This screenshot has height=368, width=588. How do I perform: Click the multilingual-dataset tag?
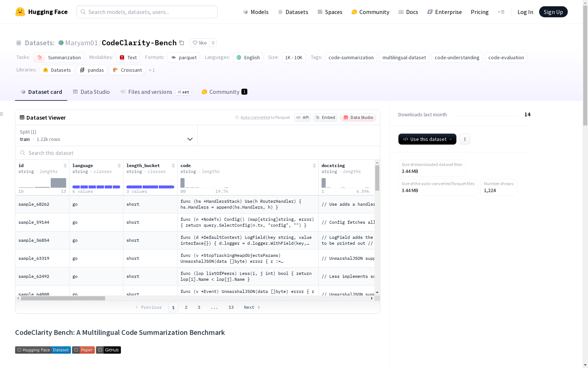(404, 57)
